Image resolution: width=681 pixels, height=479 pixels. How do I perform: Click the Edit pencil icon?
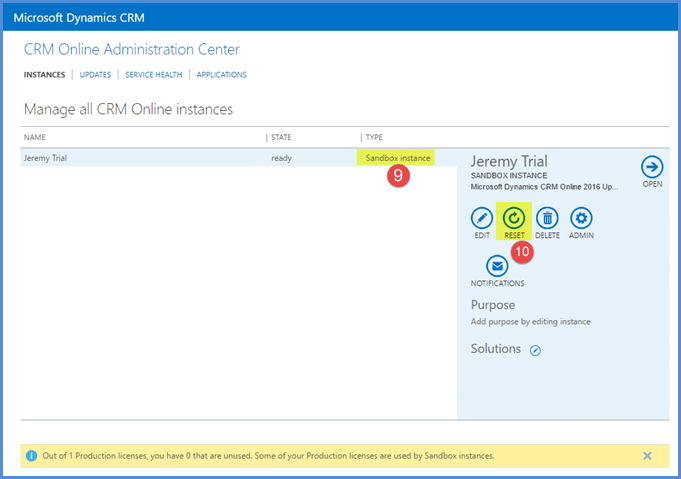point(482,217)
